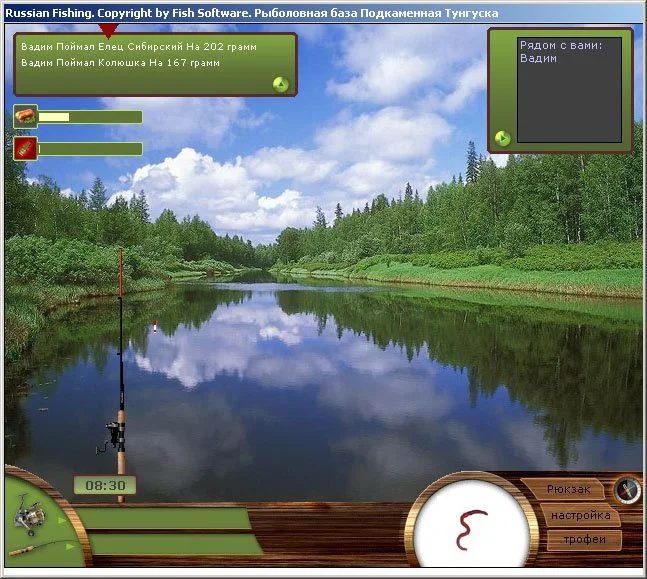Collapse the nearby players panel
This screenshot has height=579, width=647.
(503, 138)
